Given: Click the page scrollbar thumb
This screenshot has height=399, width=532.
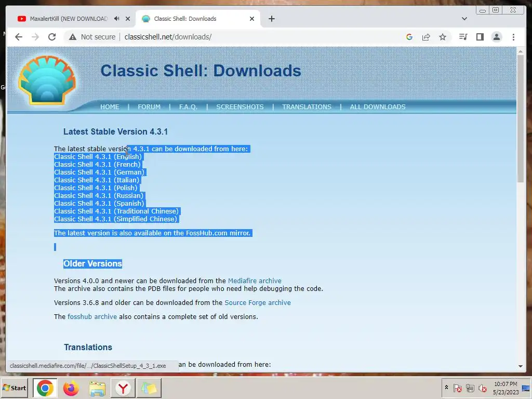Looking at the screenshot, I should [x=521, y=119].
